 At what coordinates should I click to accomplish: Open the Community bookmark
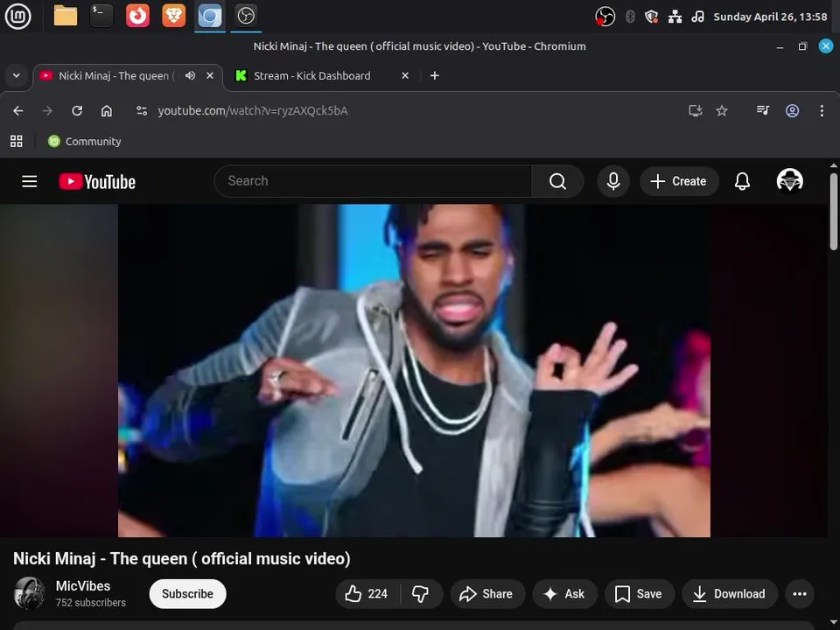pyautogui.click(x=85, y=142)
